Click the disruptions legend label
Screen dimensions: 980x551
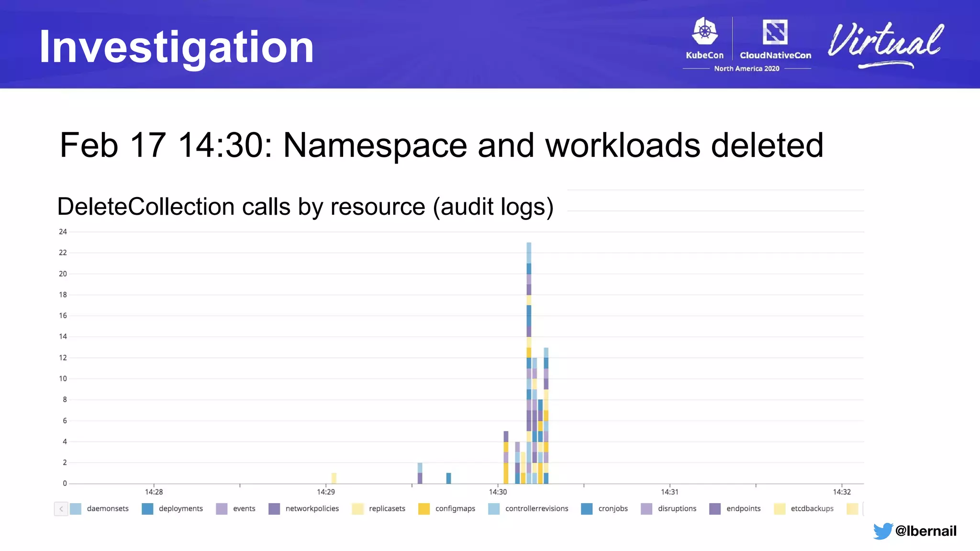(677, 509)
